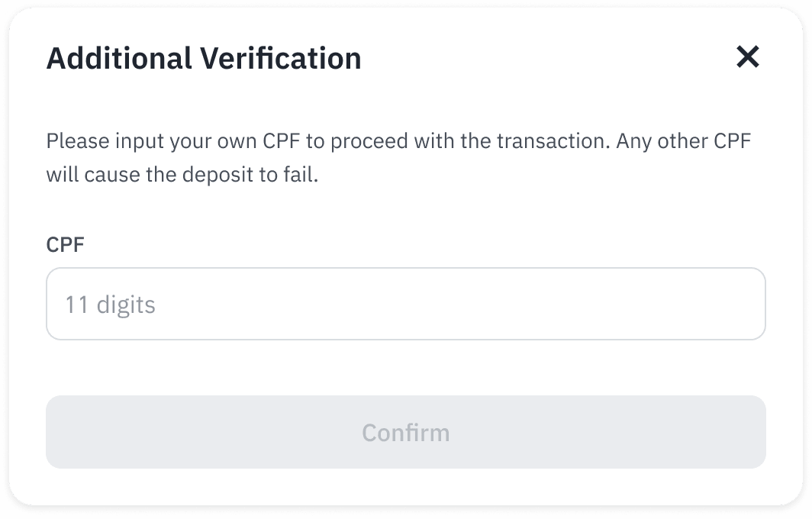Click the CPF input field
The height and width of the screenshot is (519, 812).
pyautogui.click(x=405, y=304)
